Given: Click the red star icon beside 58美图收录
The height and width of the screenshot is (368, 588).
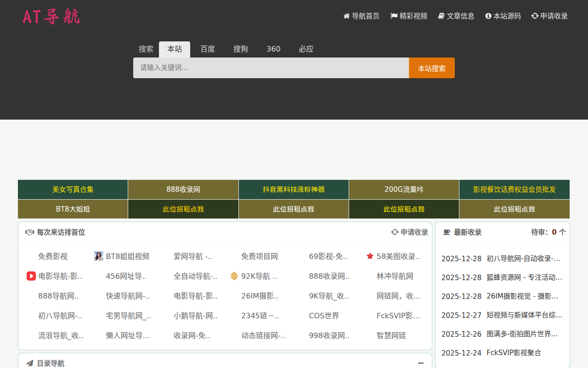Looking at the screenshot, I should click(370, 256).
